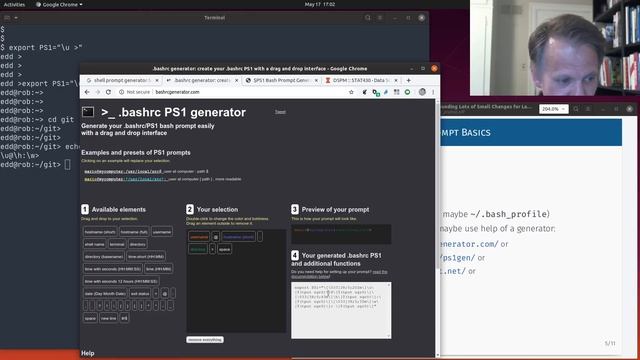This screenshot has height=360, width=640.
Task: Close the DSPM STAT430 tab
Action: 396,80
